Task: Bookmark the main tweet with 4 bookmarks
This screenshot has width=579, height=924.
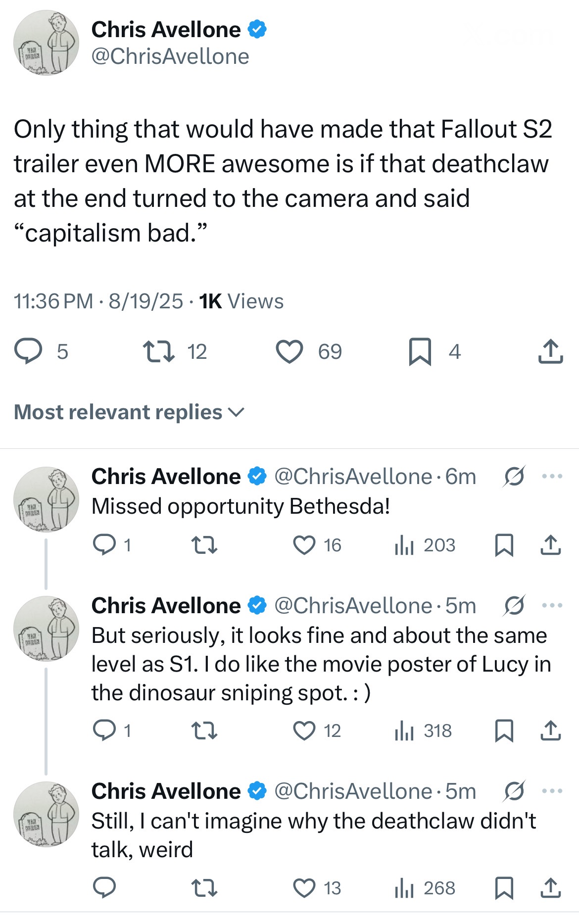Action: click(420, 352)
